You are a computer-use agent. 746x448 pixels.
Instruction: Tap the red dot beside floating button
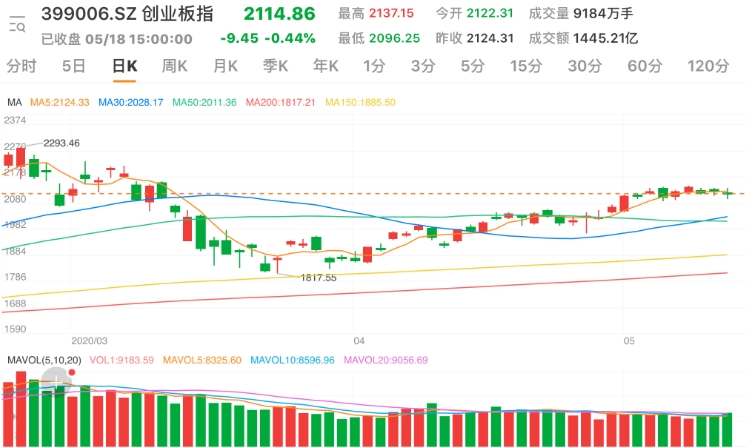72,373
